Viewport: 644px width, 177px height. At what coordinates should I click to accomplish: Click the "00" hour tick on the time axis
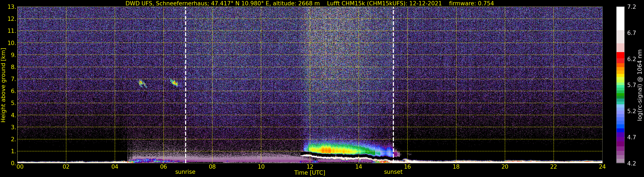coord(20,167)
